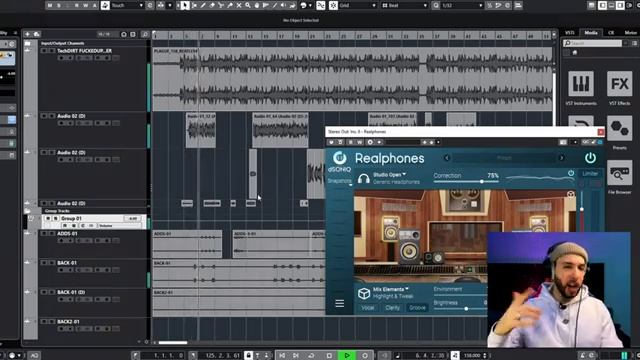
Task: Switch to the Meter tab
Action: tap(630, 33)
